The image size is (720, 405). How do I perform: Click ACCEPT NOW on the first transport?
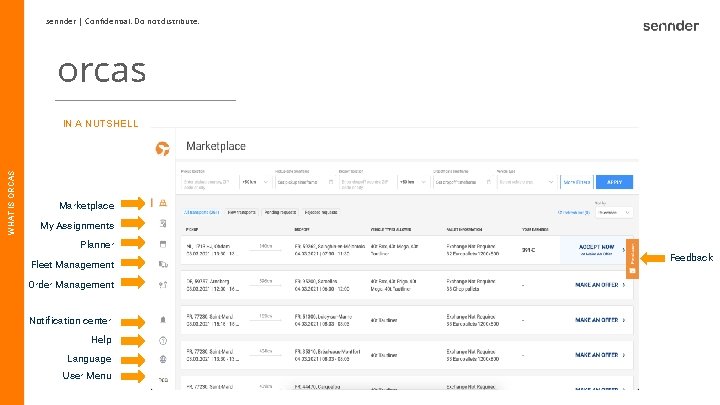596,249
